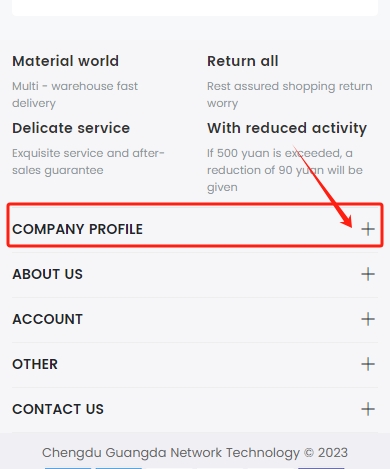Select the COMPANY PROFILE heading
The image size is (390, 469).
tap(77, 229)
